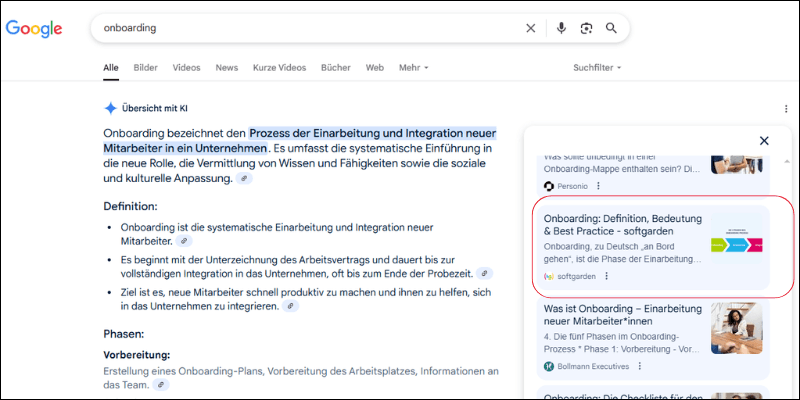This screenshot has width=800, height=400.
Task: Switch to the Videos tab
Action: [186, 67]
